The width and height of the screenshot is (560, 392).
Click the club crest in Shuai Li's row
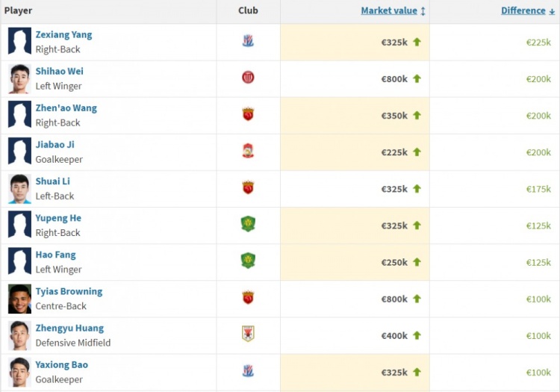pos(248,188)
